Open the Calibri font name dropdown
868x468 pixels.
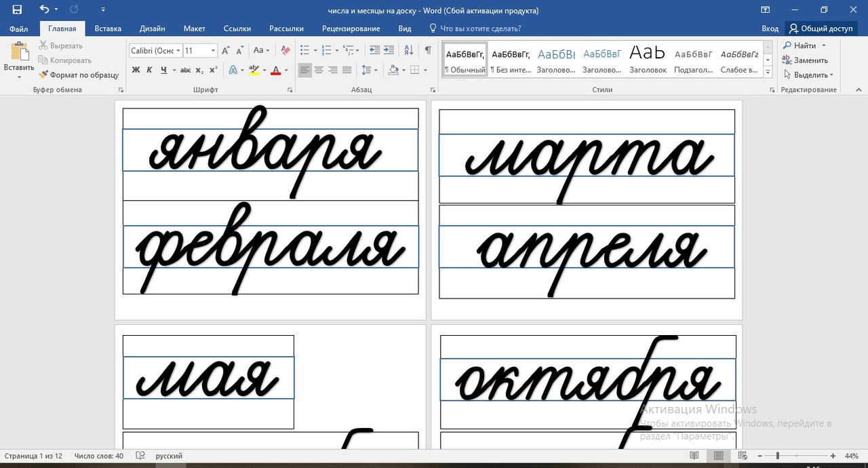click(x=178, y=51)
